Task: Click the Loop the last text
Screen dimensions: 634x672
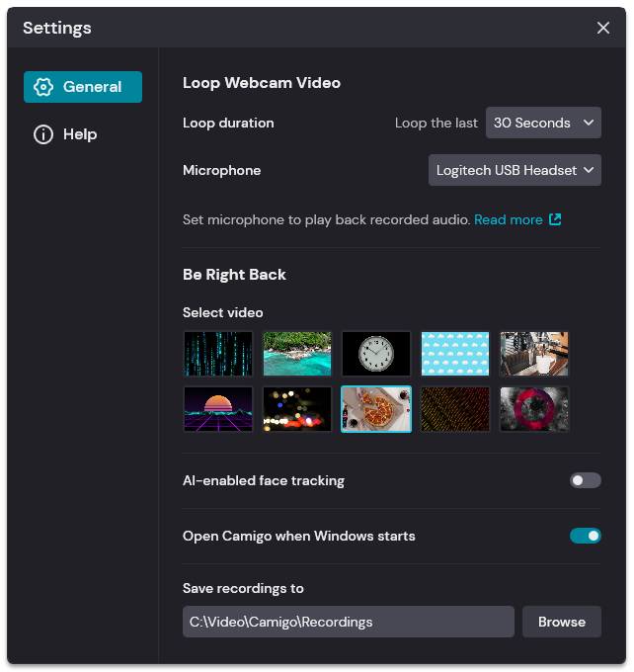Action: tap(436, 123)
